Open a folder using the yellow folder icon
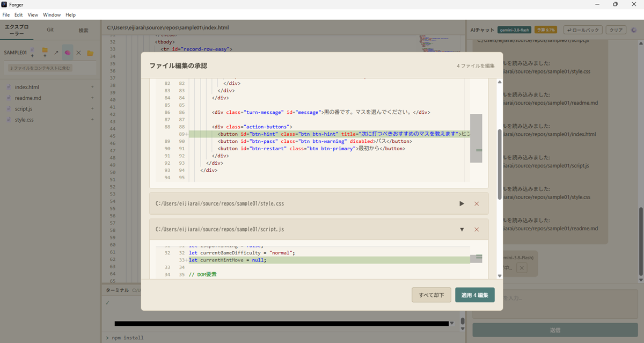 (x=90, y=53)
